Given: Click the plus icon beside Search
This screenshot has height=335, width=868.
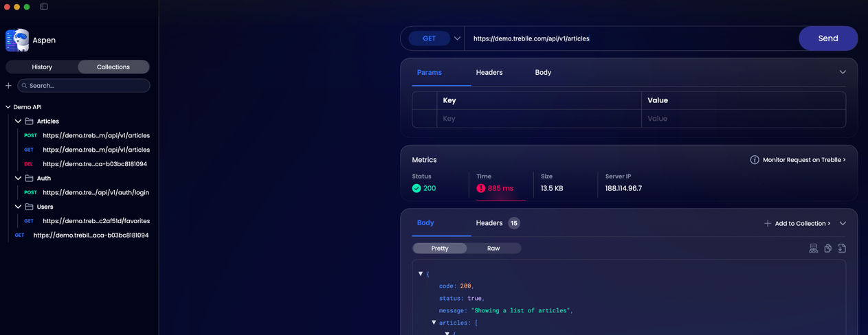Looking at the screenshot, I should 9,86.
